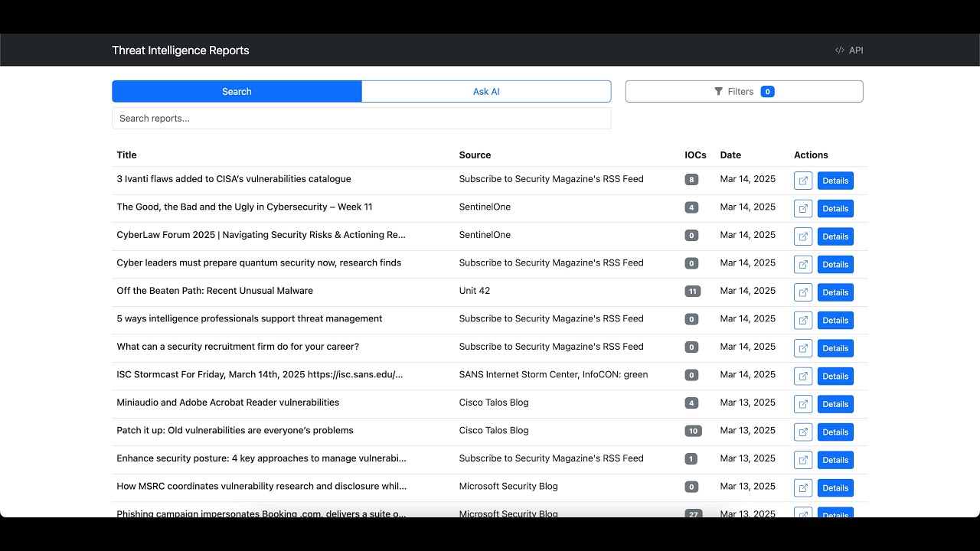Open Details for security recruitment firm report

835,348
